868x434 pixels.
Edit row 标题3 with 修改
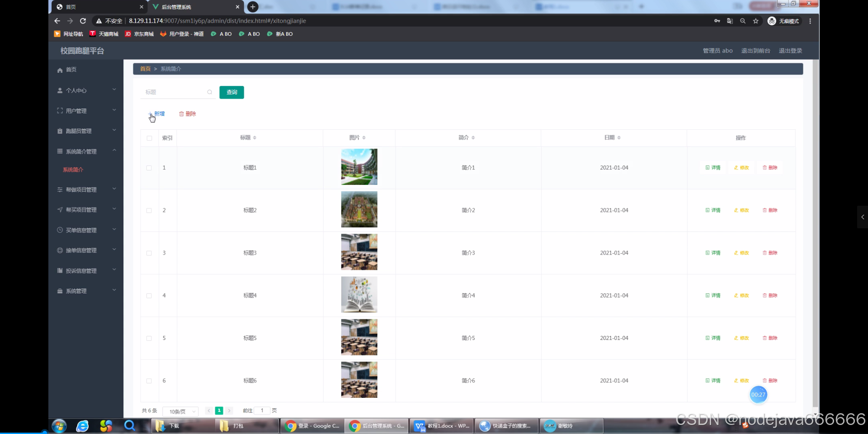[741, 253]
